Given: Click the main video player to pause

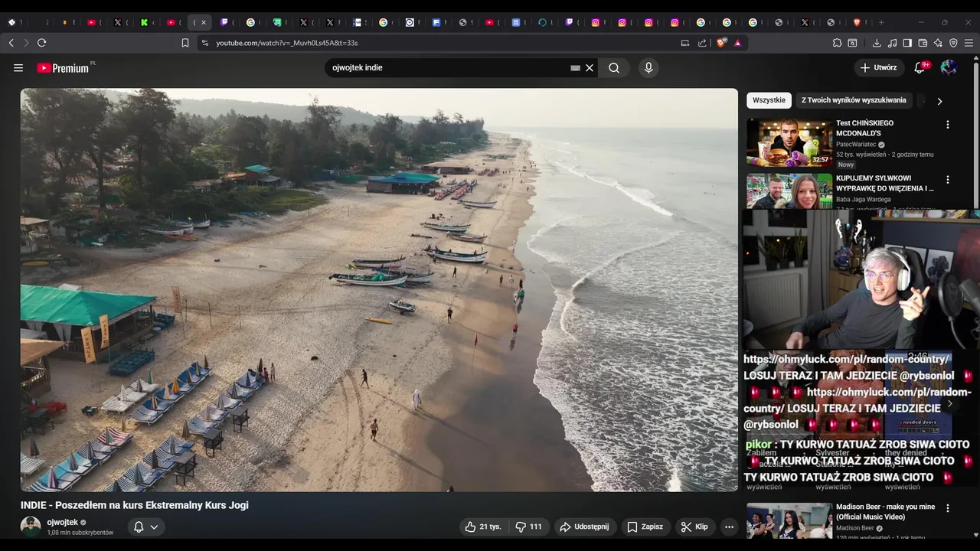Looking at the screenshot, I should [379, 289].
